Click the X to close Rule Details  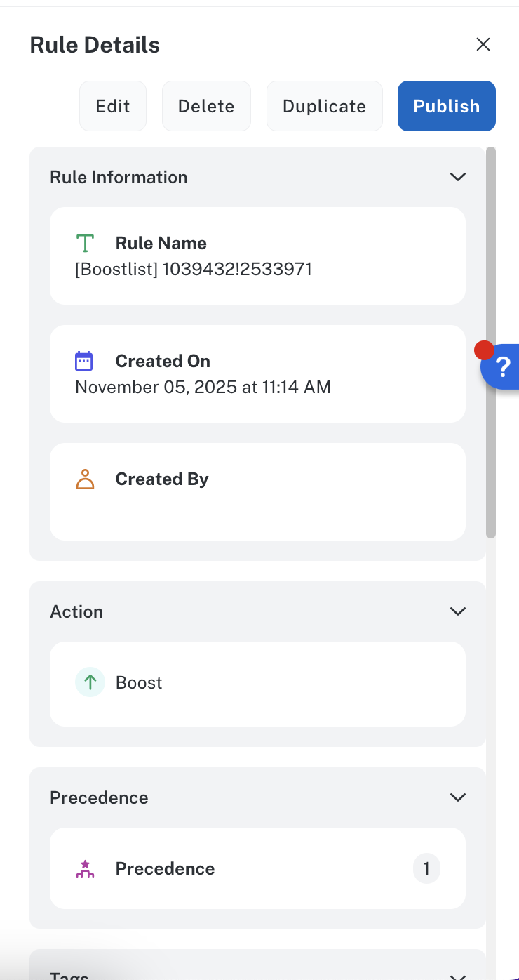[483, 44]
